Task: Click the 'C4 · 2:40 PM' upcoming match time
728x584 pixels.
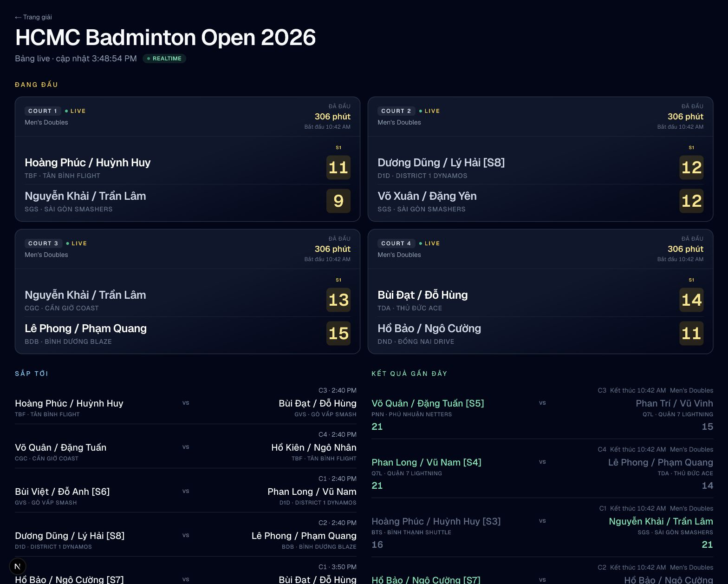Action: click(x=338, y=434)
